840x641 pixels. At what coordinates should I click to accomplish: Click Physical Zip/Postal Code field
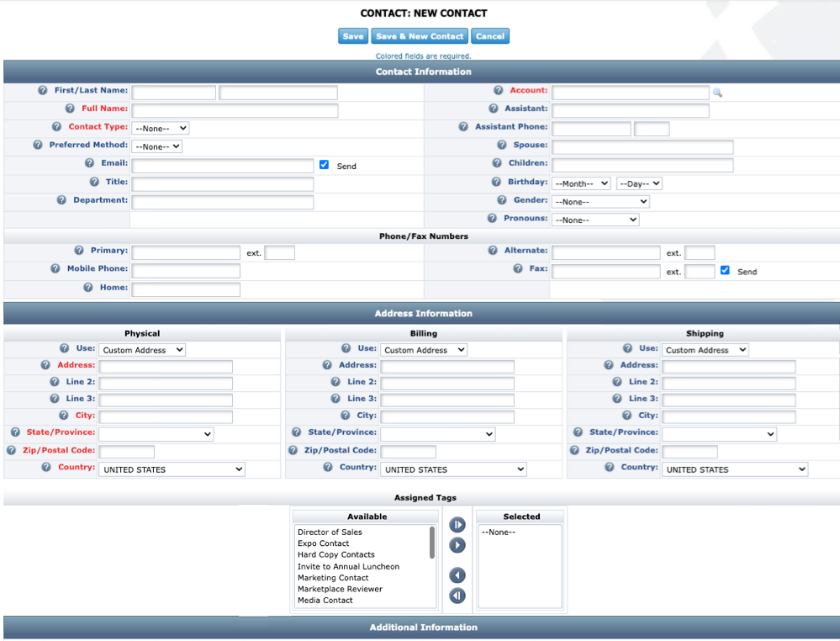126,452
